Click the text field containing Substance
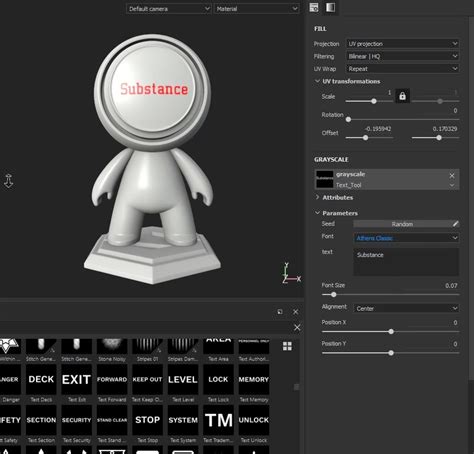The height and width of the screenshot is (454, 474). pos(406,262)
